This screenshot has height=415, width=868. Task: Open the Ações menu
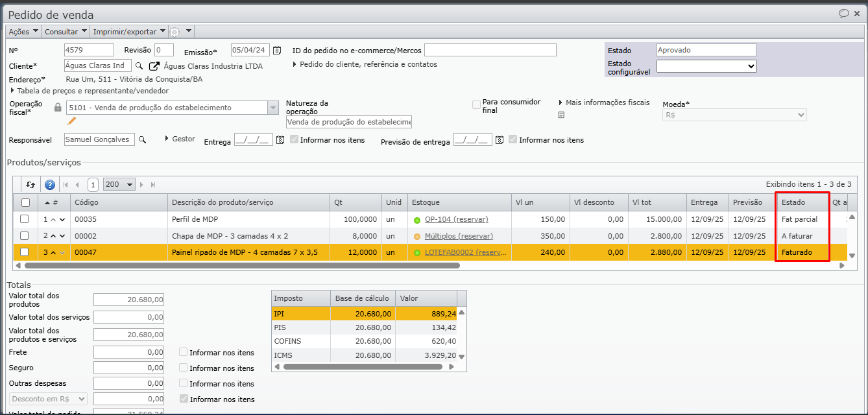[23, 31]
